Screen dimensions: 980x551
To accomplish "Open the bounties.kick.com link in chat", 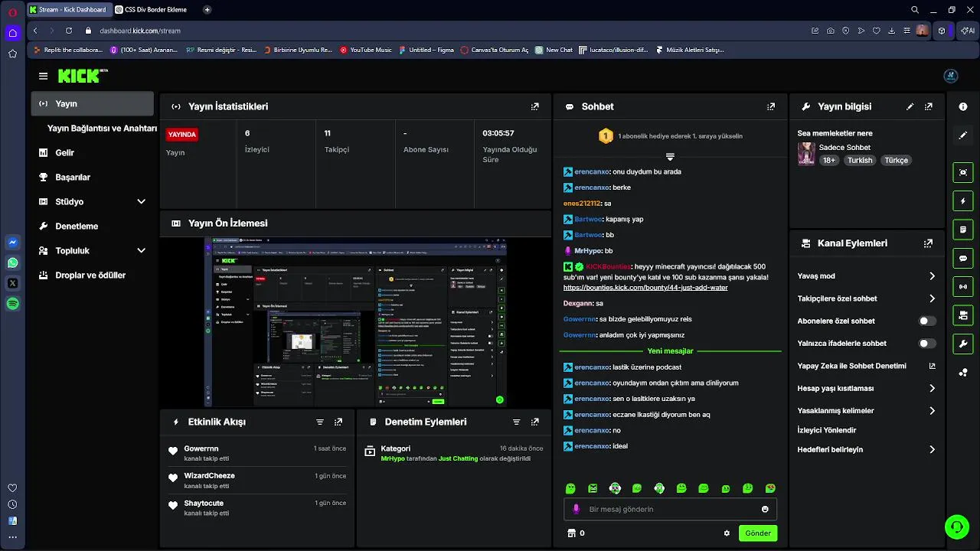I will 645,288.
